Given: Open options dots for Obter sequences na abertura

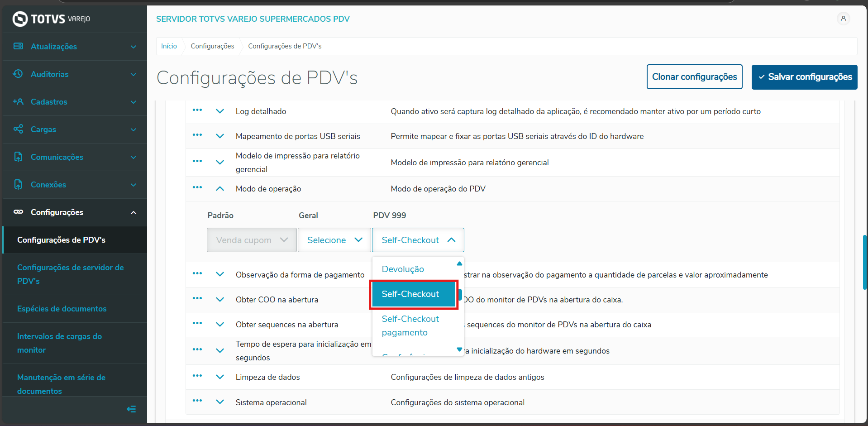Looking at the screenshot, I should pyautogui.click(x=197, y=323).
